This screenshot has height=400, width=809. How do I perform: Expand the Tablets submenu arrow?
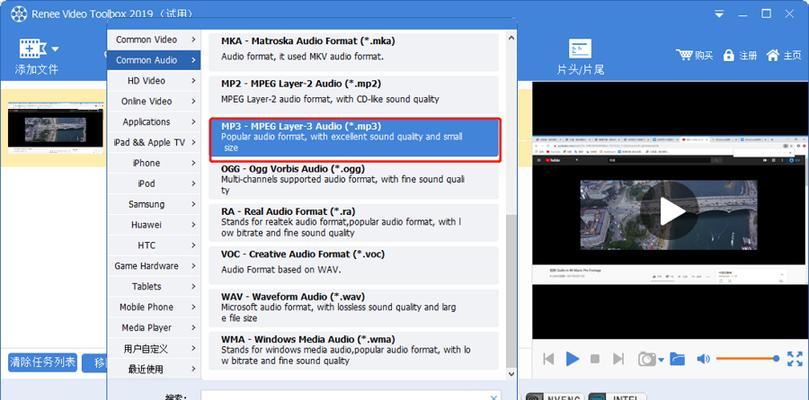click(x=193, y=286)
